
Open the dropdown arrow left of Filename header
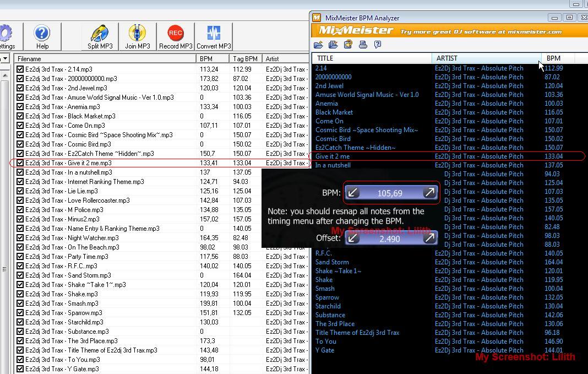click(6, 58)
